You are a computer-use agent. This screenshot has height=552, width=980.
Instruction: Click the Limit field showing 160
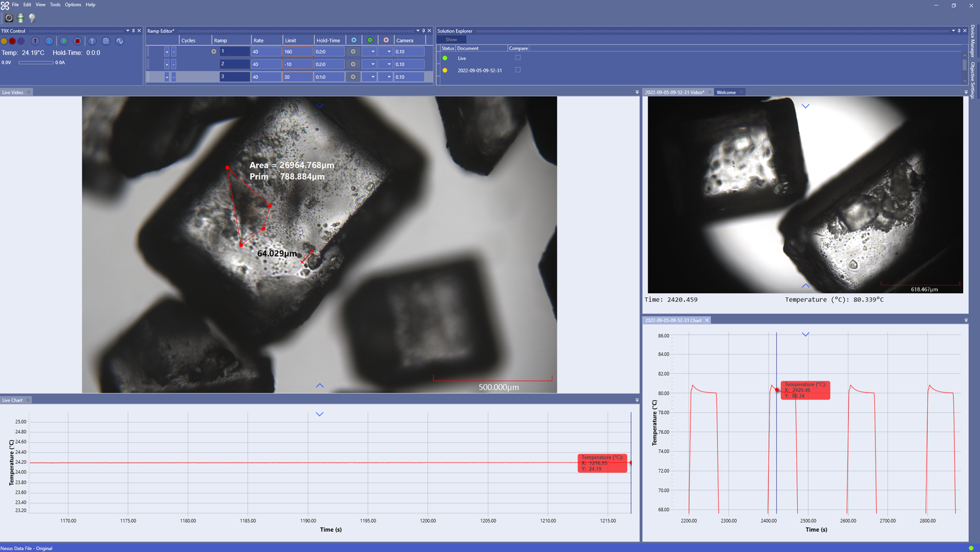[x=297, y=52]
